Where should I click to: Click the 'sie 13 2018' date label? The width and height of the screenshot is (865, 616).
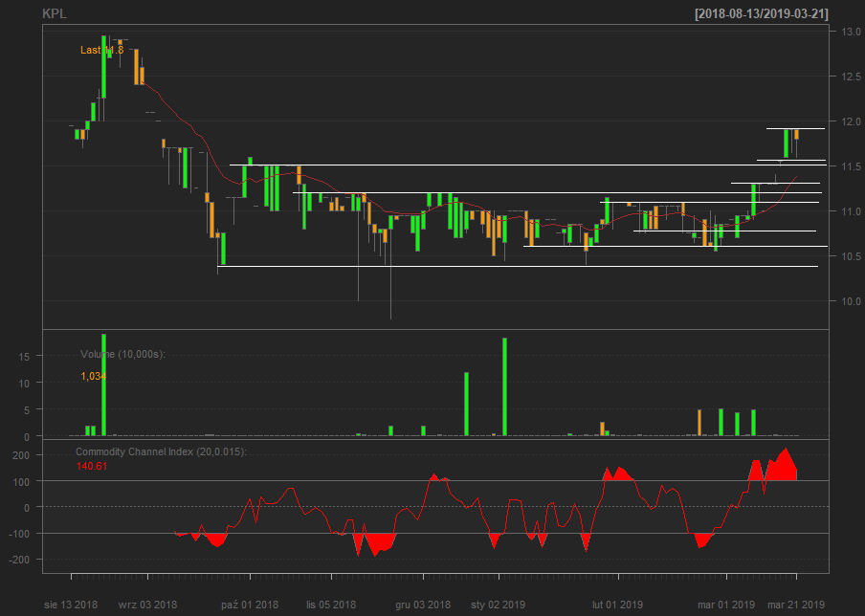click(x=71, y=605)
